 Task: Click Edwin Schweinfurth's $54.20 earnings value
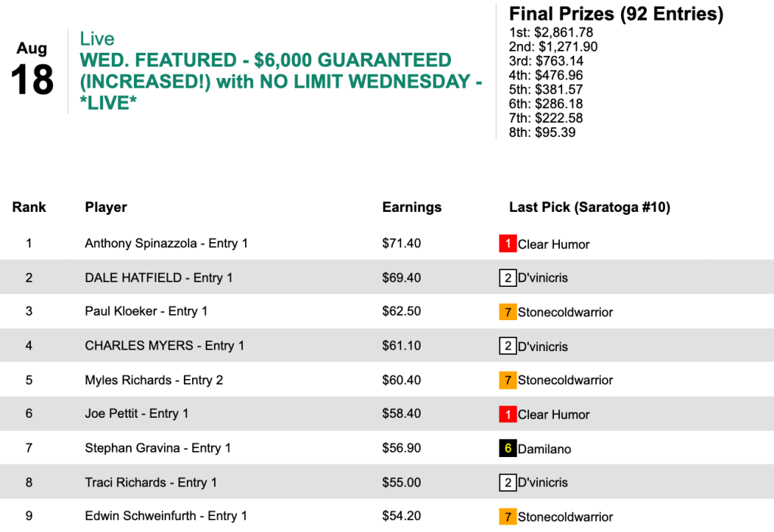[402, 516]
